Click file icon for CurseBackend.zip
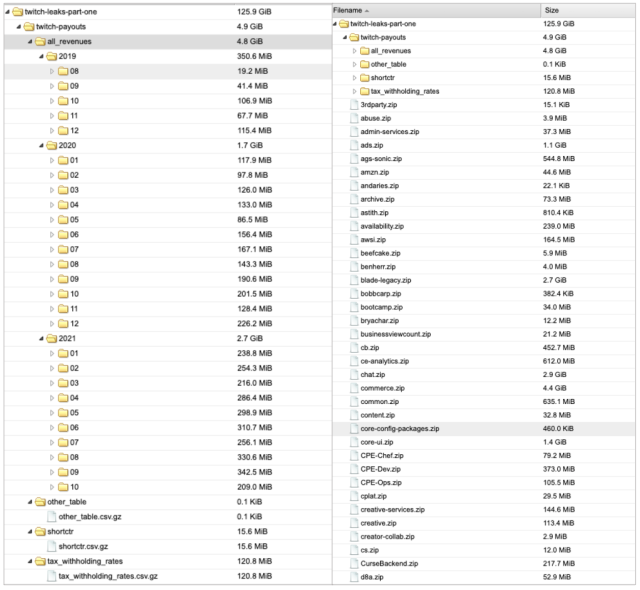Image resolution: width=640 pixels, height=590 pixels. (x=354, y=563)
